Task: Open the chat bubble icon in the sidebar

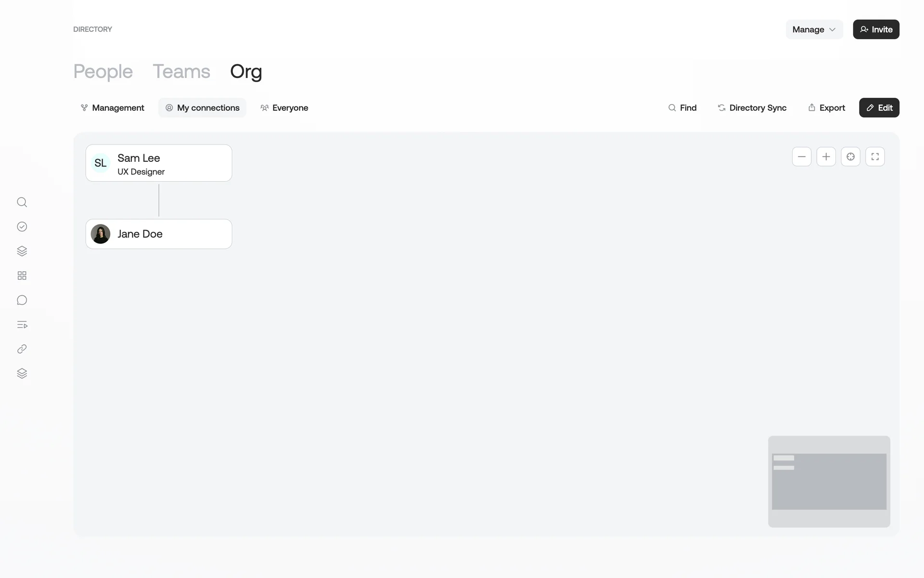Action: coord(22,300)
